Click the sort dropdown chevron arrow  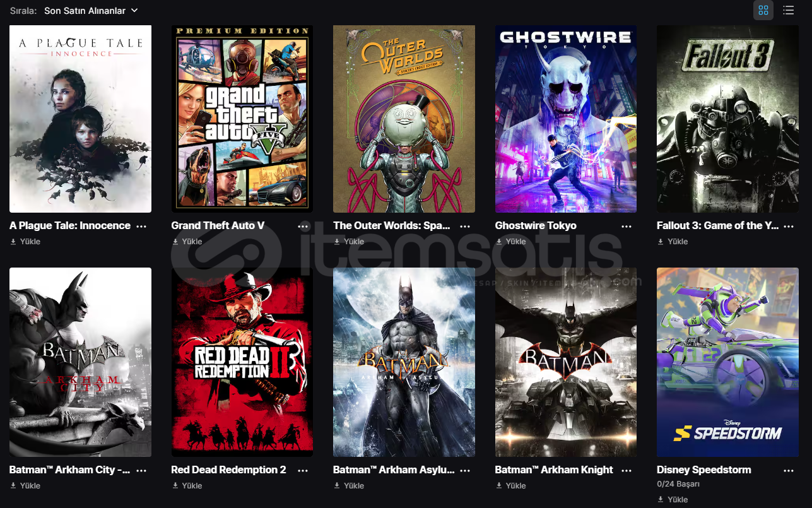click(x=134, y=11)
